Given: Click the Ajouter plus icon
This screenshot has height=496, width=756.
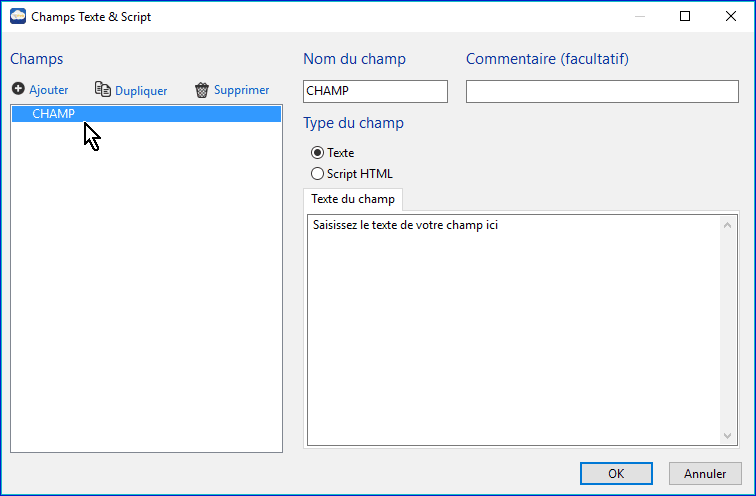Looking at the screenshot, I should click(18, 90).
